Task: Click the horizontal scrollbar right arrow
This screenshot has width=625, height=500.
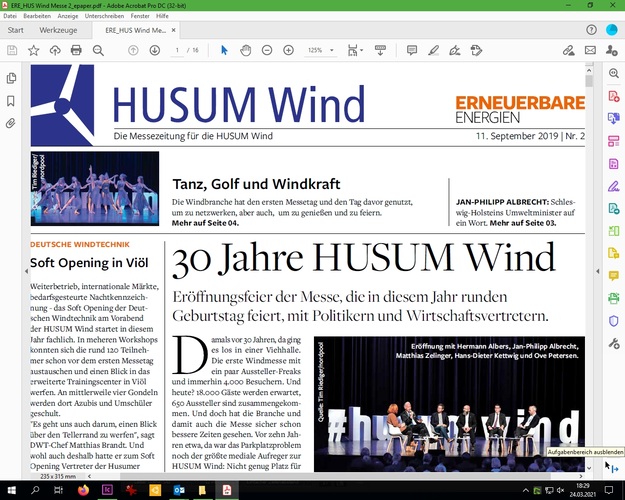Action: (x=581, y=476)
